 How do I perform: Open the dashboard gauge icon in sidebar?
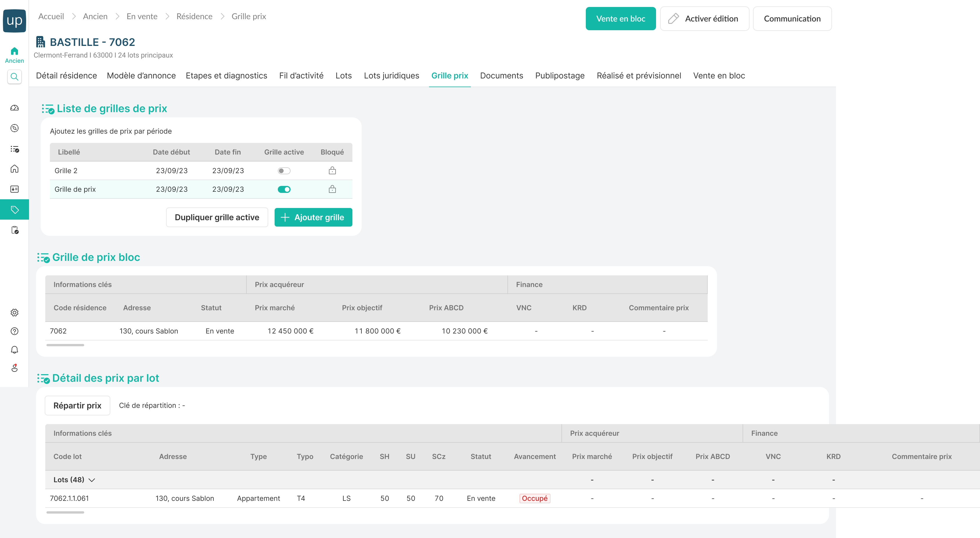point(15,108)
